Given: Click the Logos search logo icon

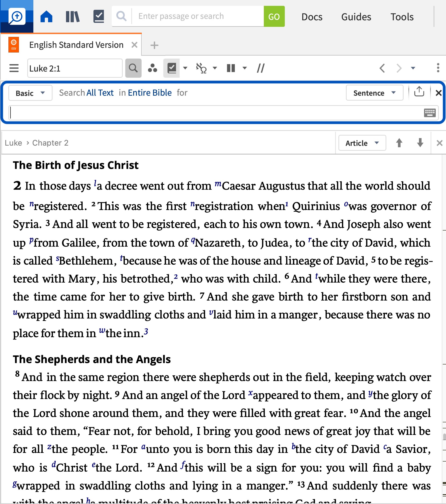Looking at the screenshot, I should 17,17.
